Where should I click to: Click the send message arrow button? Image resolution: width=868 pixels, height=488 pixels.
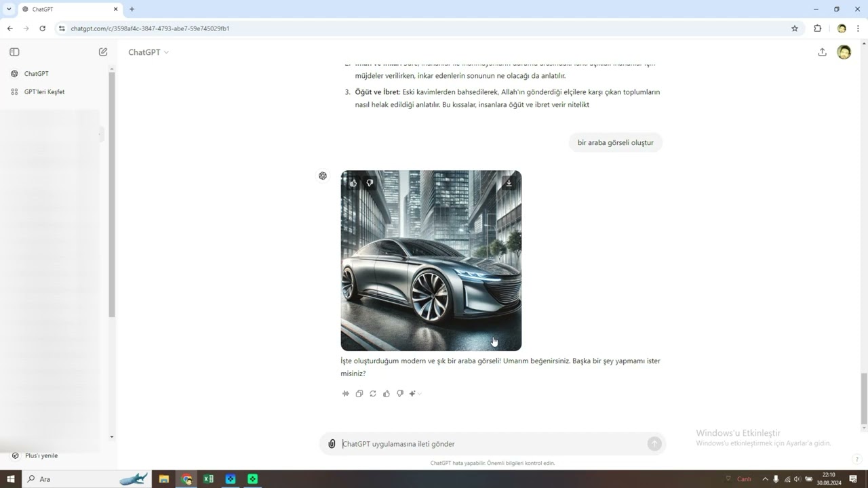click(654, 443)
